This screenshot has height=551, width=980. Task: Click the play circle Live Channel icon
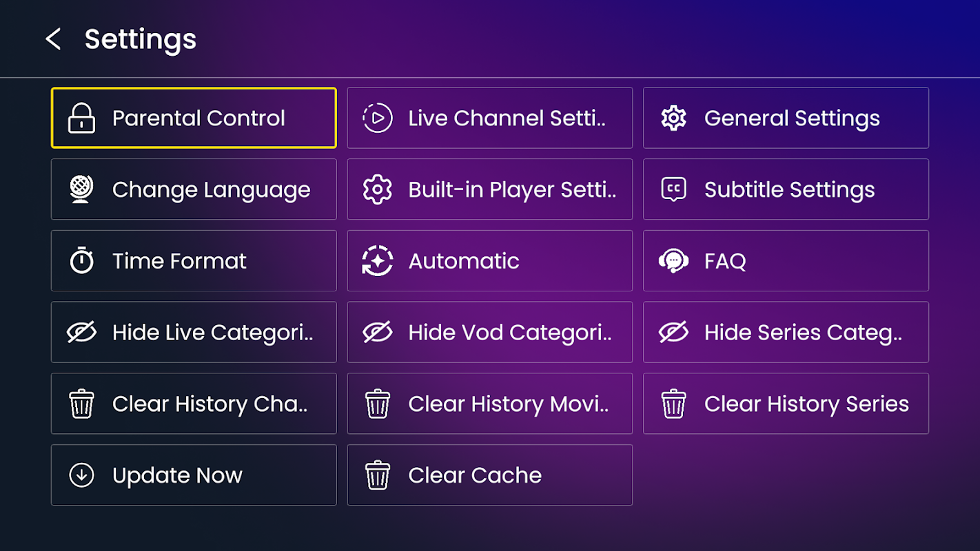(378, 118)
